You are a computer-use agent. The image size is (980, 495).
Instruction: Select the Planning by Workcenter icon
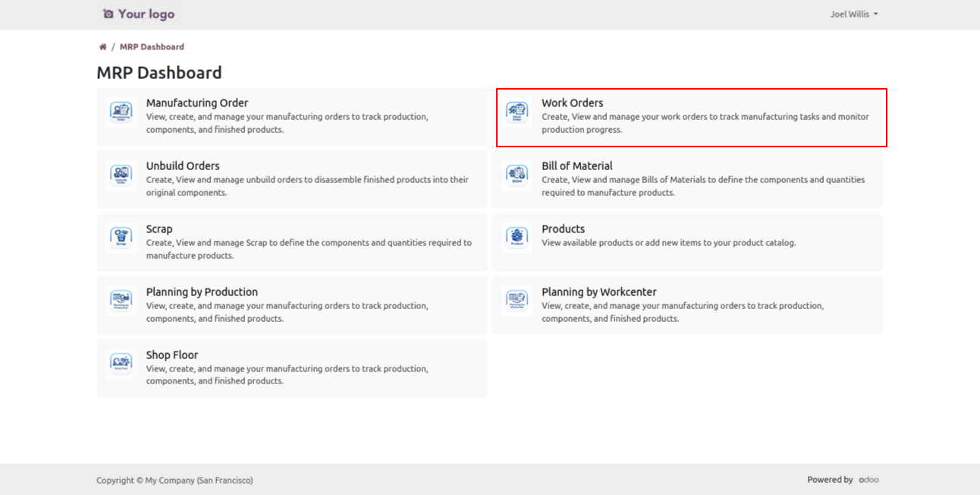tap(517, 301)
